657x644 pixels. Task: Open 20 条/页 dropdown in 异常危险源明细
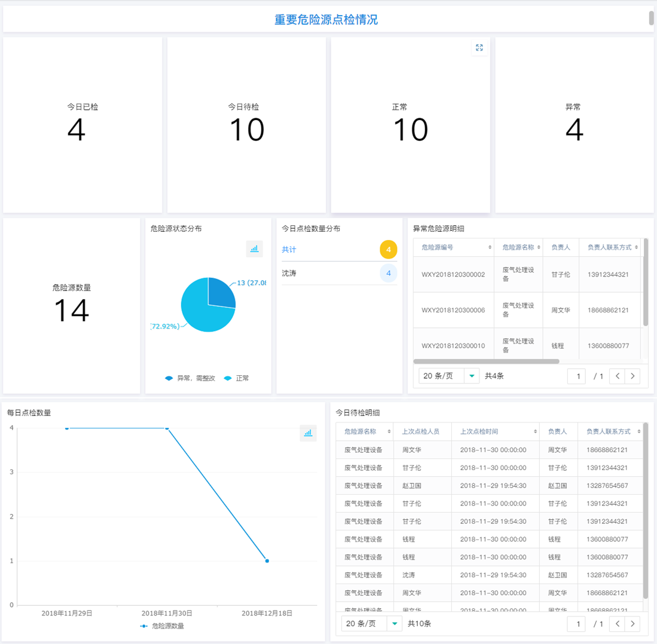(448, 376)
